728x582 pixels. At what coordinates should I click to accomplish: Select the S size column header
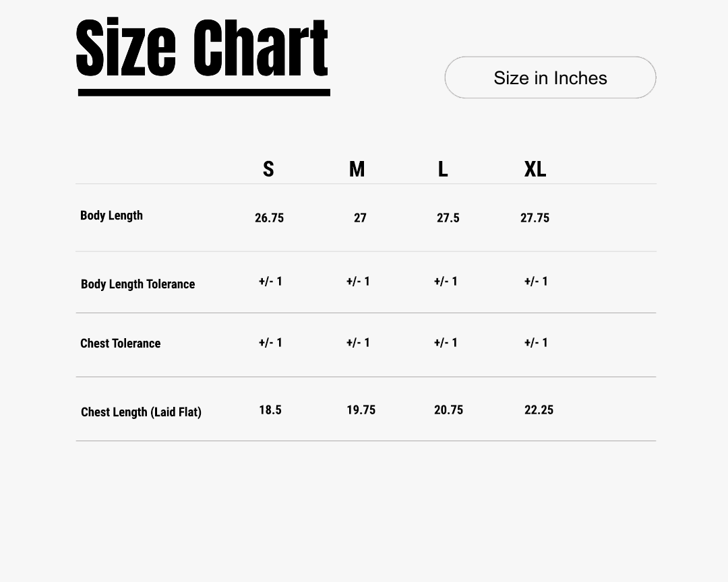click(268, 169)
